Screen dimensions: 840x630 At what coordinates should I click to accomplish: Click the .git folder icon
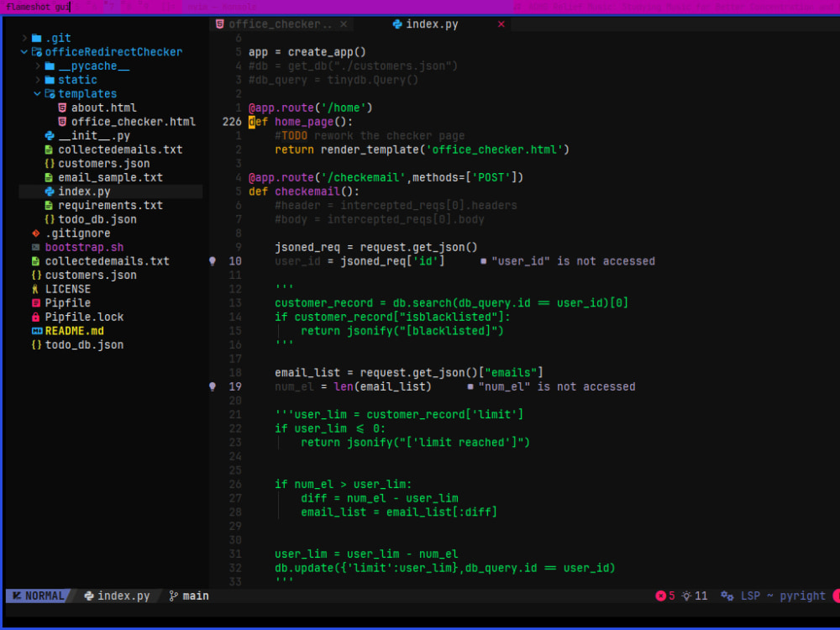(x=36, y=38)
